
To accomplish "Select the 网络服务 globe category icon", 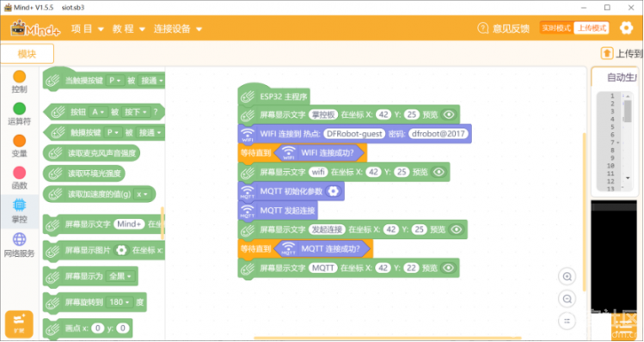I will (19, 239).
